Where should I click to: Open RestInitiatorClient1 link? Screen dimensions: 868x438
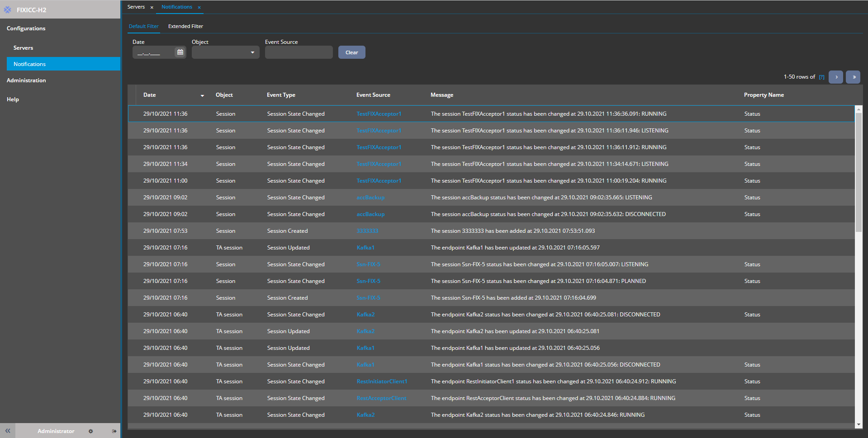point(382,381)
